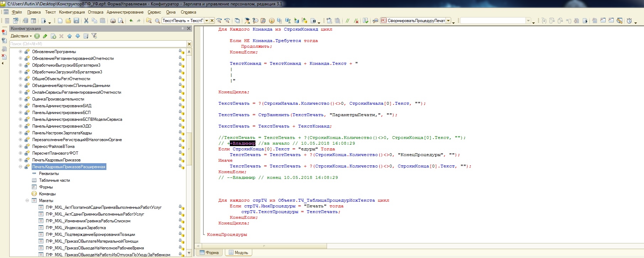Print using the printer icon
The image size is (644, 258).
click(113, 21)
